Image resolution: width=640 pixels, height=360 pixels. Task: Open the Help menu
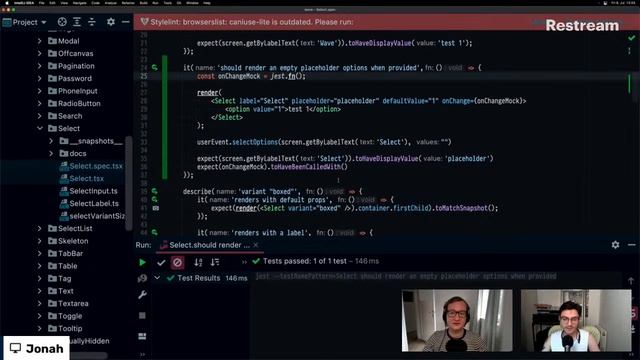(x=207, y=3)
